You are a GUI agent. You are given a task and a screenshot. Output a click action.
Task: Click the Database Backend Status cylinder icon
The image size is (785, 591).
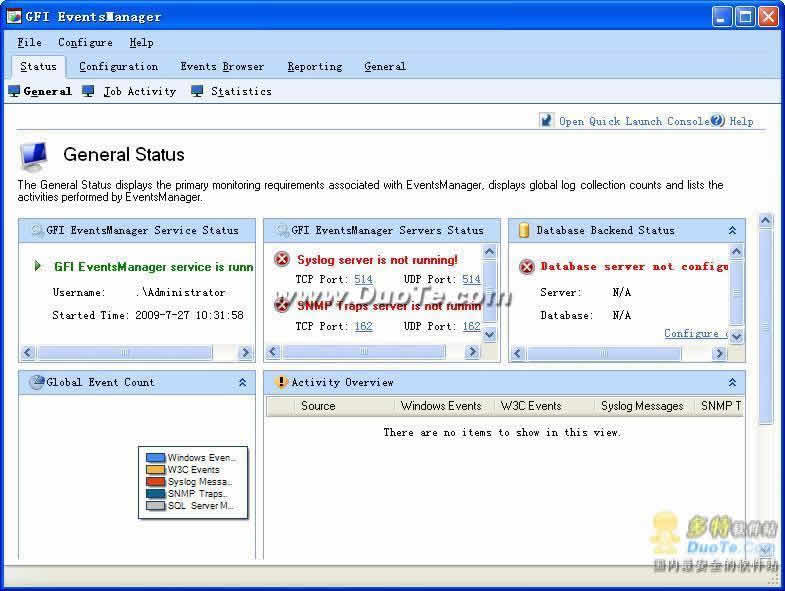(x=524, y=230)
